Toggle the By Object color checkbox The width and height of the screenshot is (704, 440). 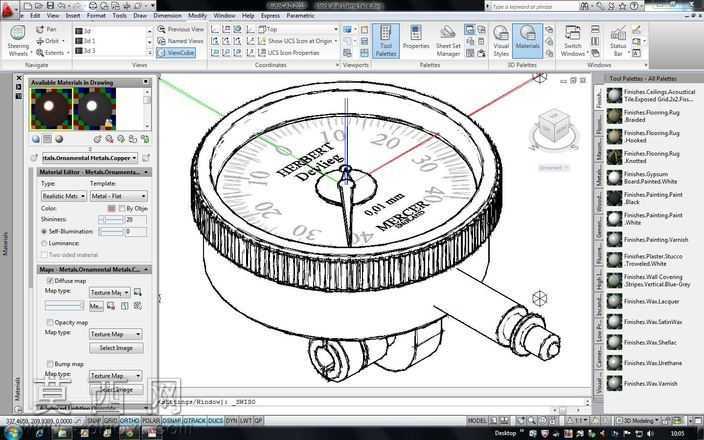click(122, 209)
